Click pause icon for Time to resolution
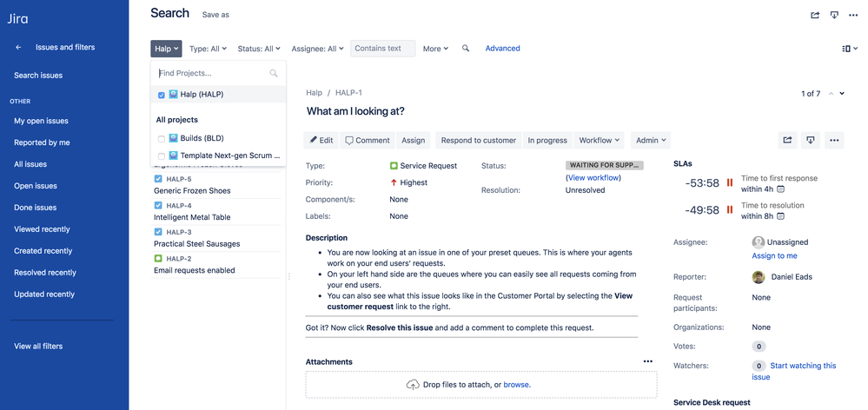Image resolution: width=868 pixels, height=410 pixels. [730, 209]
